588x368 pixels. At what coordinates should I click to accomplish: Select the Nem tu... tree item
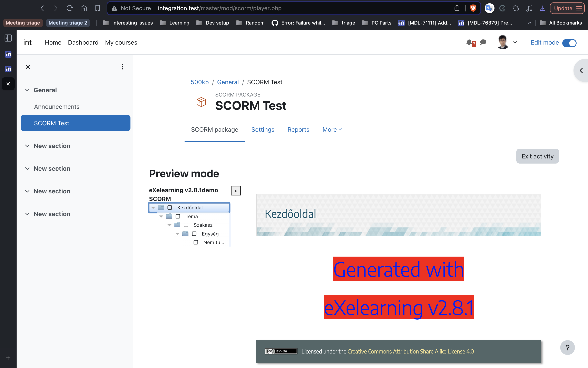pos(214,242)
